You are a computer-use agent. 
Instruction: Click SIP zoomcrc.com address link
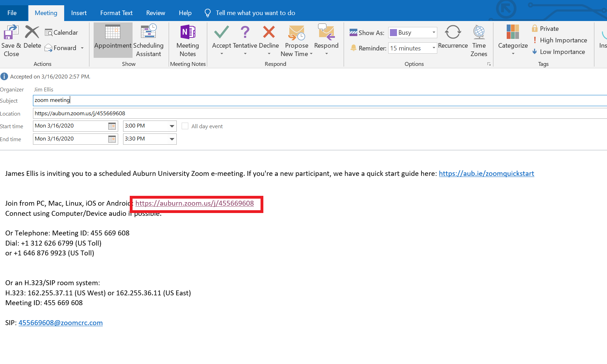(x=61, y=323)
